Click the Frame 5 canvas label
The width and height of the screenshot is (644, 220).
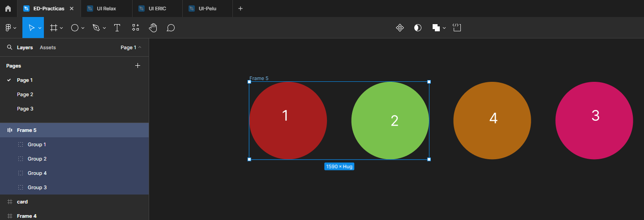(259, 78)
